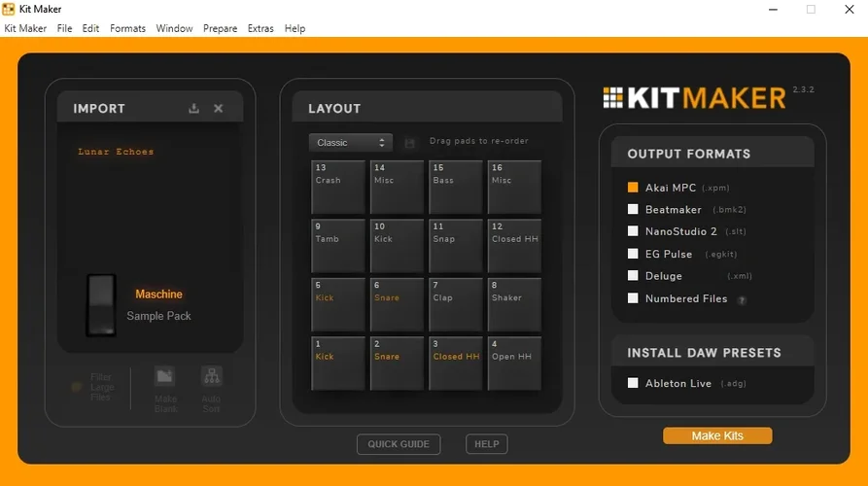This screenshot has height=486, width=868.
Task: Open the File menu
Action: [x=64, y=28]
